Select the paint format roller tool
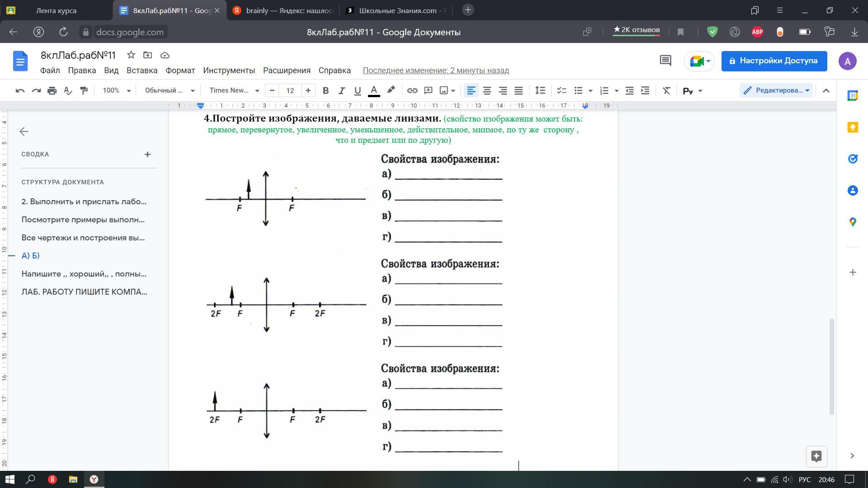This screenshot has height=488, width=868. coord(84,91)
